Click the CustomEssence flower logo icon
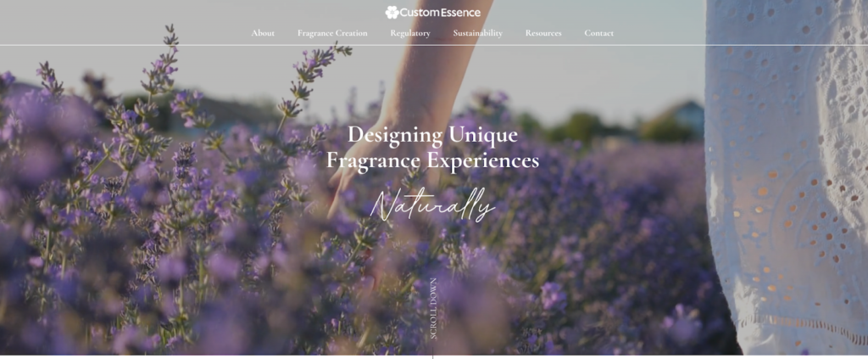The height and width of the screenshot is (359, 868). pos(392,12)
